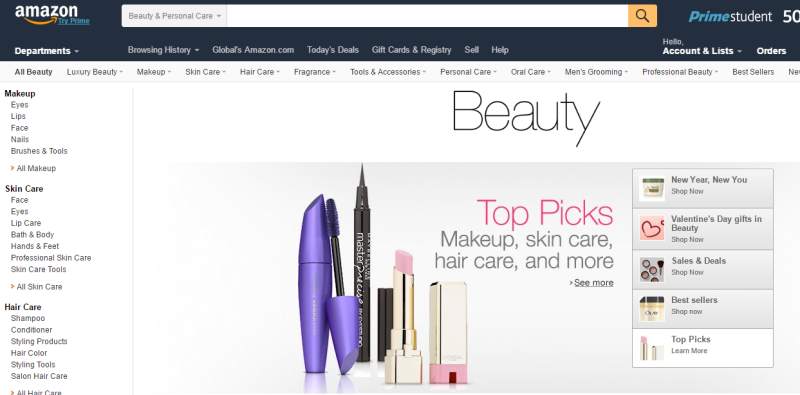Screen dimensions: 800x395
Task: Expand the Men's Grooming dropdown
Action: coord(596,72)
